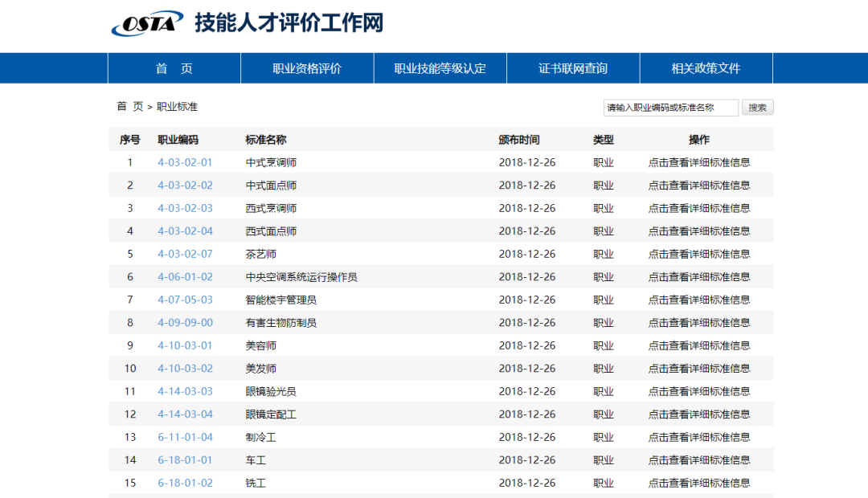Open the 证书联网查询 menu item
Viewport: 868px width, 498px height.
(572, 68)
